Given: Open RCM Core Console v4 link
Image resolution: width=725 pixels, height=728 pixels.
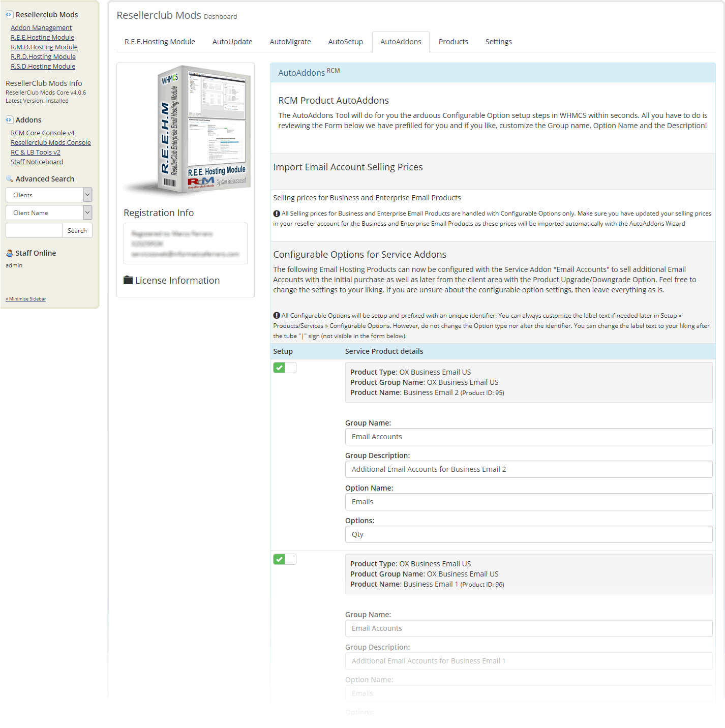Looking at the screenshot, I should click(x=43, y=133).
